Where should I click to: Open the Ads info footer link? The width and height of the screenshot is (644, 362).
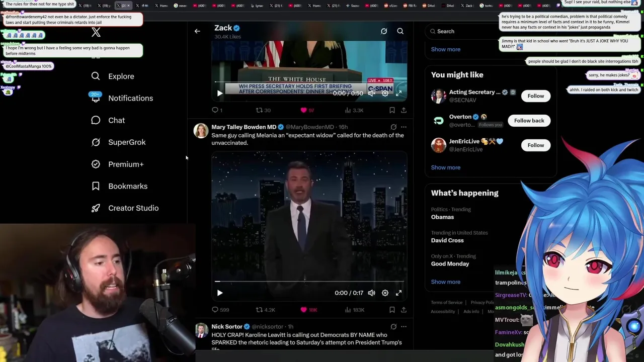[x=471, y=312]
